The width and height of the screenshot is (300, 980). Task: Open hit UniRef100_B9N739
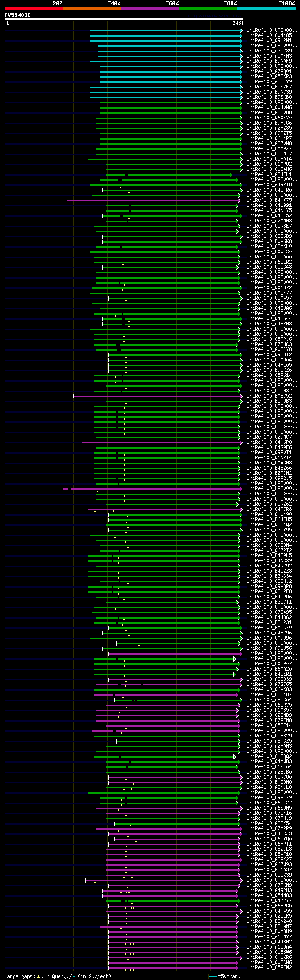[x=269, y=92]
